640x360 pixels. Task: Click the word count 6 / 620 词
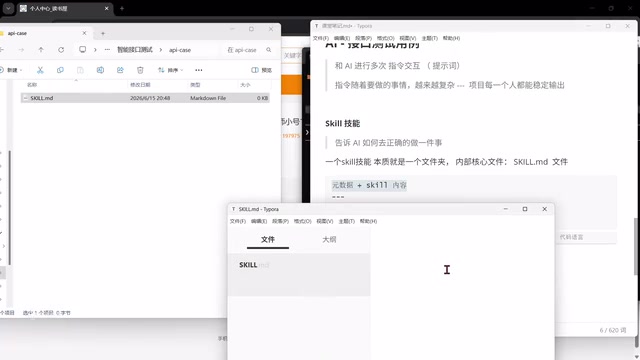pyautogui.click(x=613, y=330)
